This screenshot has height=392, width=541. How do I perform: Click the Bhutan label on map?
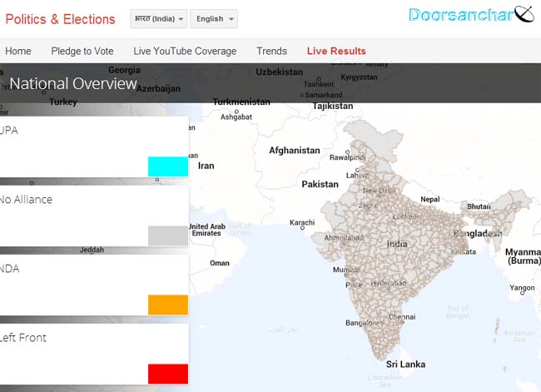click(479, 206)
